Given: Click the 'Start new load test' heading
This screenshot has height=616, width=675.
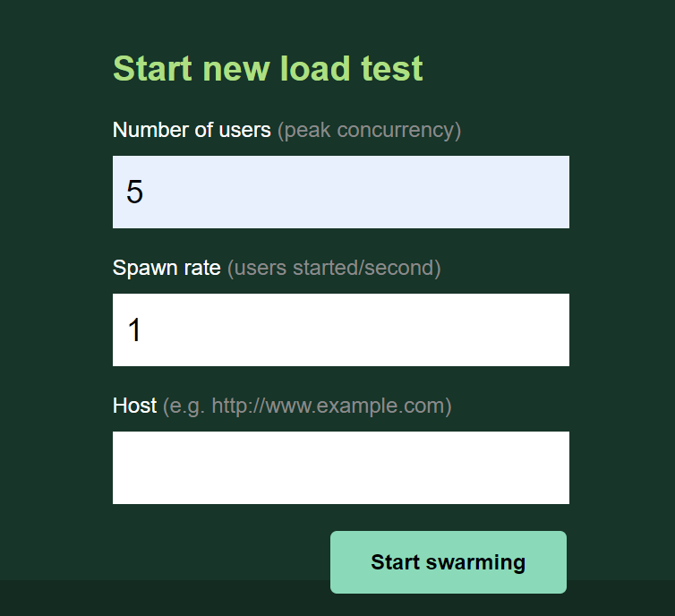Looking at the screenshot, I should (268, 69).
